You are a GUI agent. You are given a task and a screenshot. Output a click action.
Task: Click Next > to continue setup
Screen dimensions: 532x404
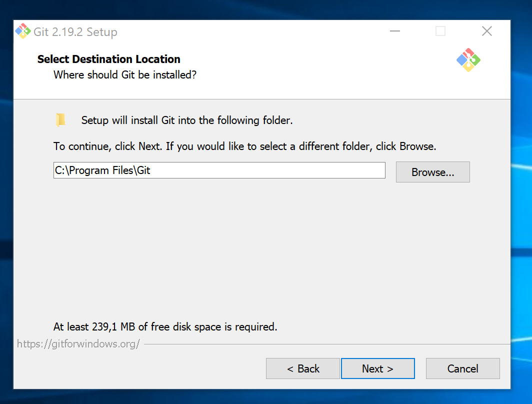click(377, 368)
